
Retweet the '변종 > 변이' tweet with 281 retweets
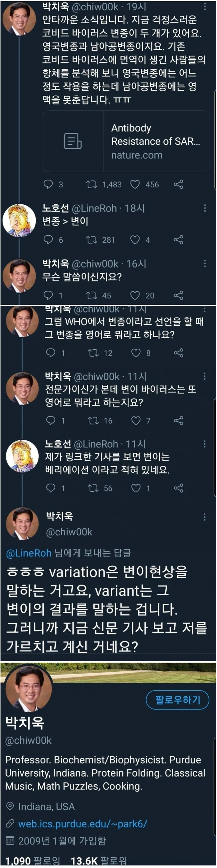click(91, 240)
